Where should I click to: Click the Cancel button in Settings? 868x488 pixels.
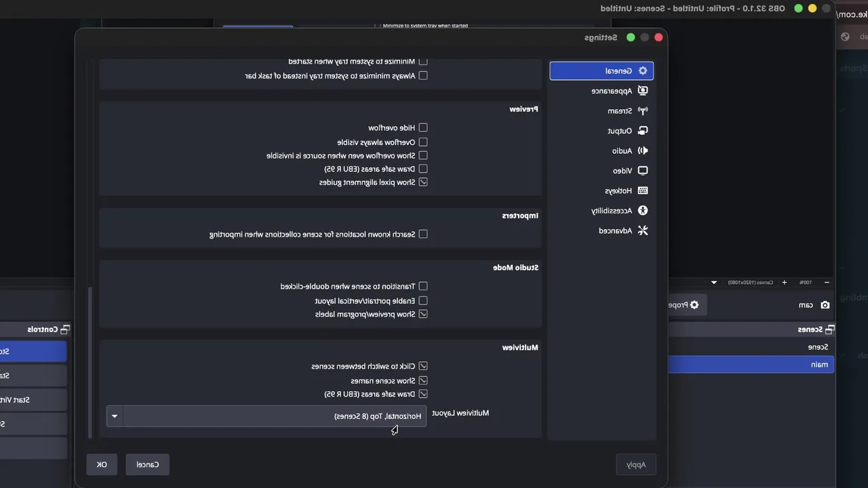(x=147, y=464)
